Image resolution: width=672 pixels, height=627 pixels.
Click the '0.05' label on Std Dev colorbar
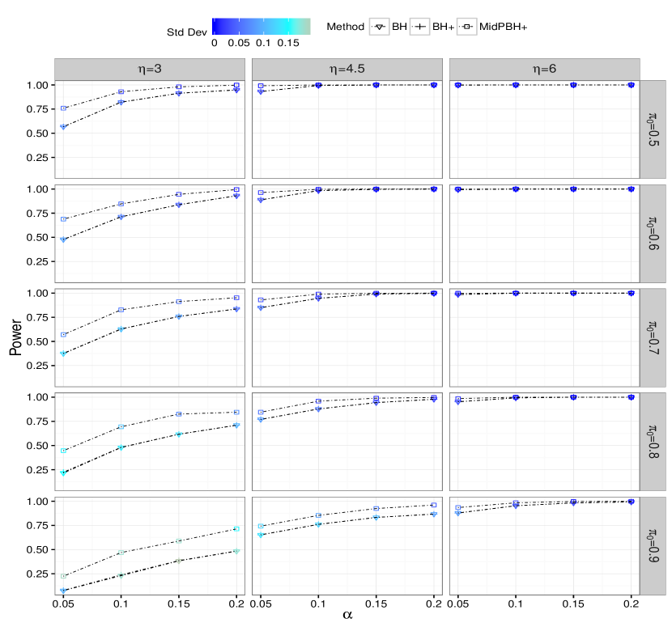239,43
